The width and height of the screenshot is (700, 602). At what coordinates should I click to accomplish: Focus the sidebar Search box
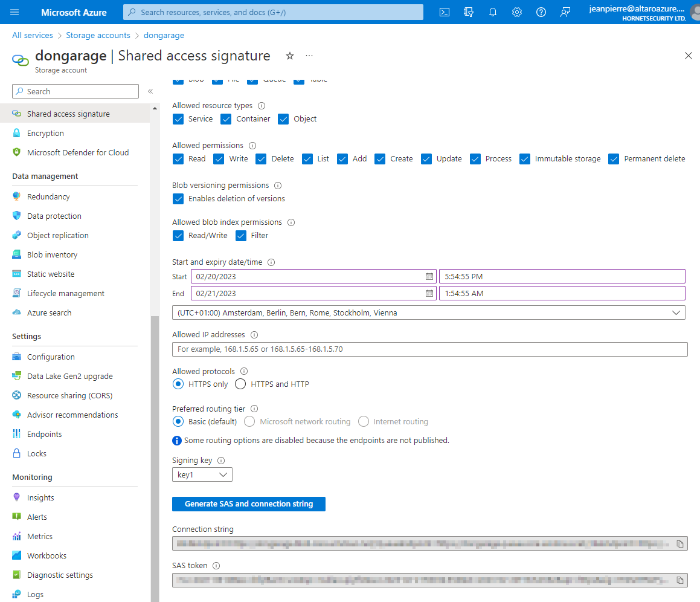75,91
